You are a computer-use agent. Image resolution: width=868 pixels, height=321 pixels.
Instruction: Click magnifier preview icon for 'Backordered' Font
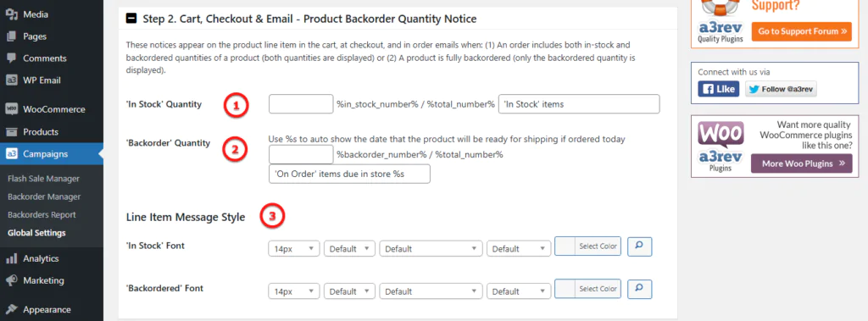[x=639, y=289]
